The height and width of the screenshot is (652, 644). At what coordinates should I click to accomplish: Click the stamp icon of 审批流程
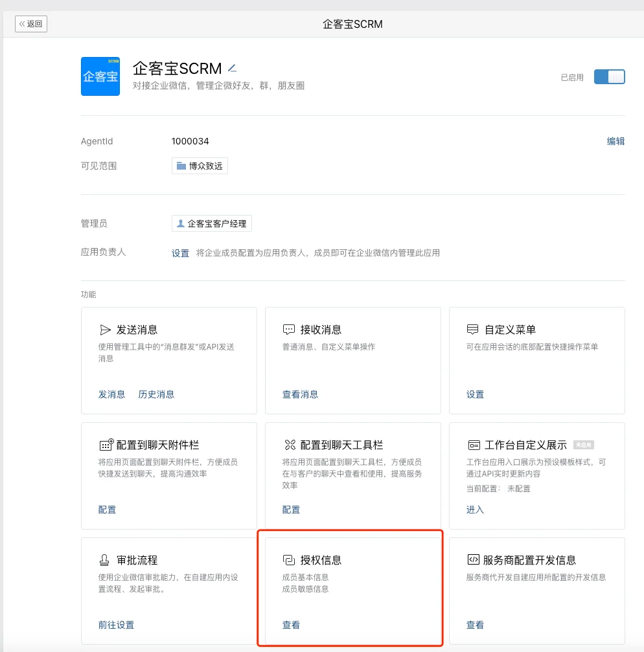[104, 560]
